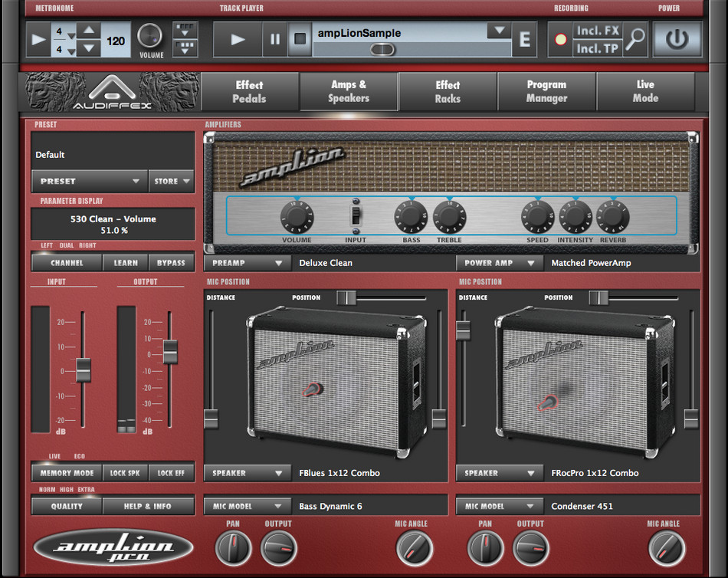Click the OUTPUT level fader handle
This screenshot has width=728, height=578.
tap(170, 351)
